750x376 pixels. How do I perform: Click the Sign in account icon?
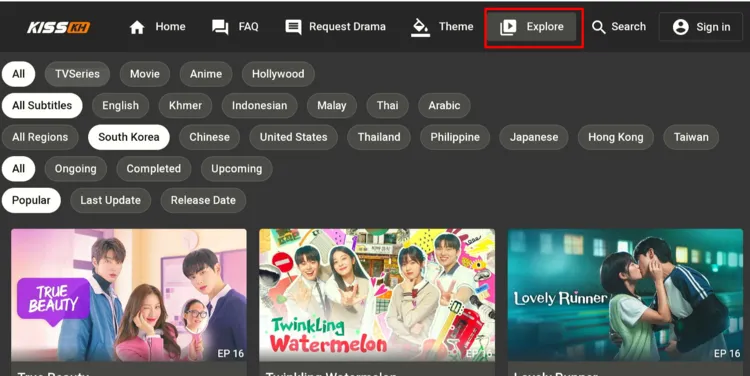680,27
